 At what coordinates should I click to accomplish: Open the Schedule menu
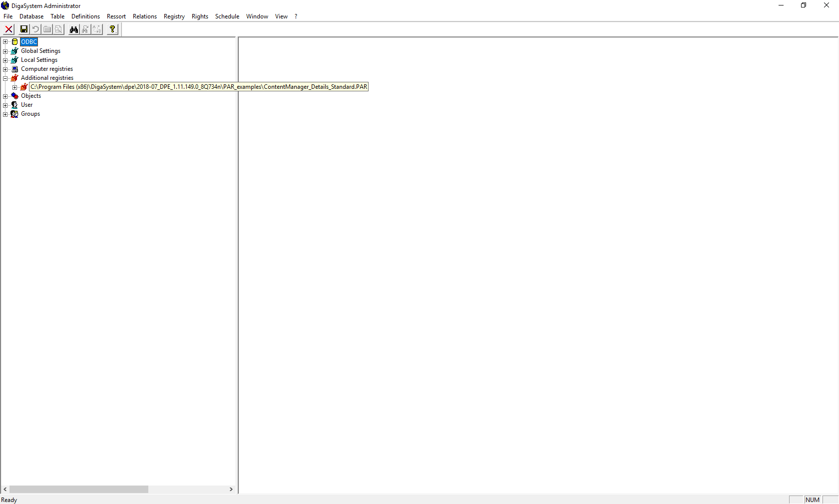227,16
